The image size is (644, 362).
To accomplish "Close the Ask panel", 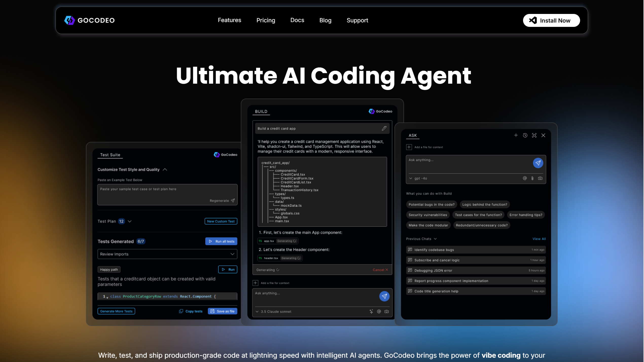I will point(543,135).
